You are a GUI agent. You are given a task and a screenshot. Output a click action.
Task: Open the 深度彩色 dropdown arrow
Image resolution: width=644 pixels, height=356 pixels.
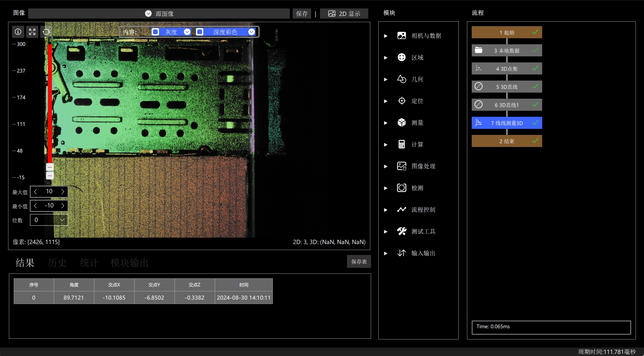click(252, 32)
